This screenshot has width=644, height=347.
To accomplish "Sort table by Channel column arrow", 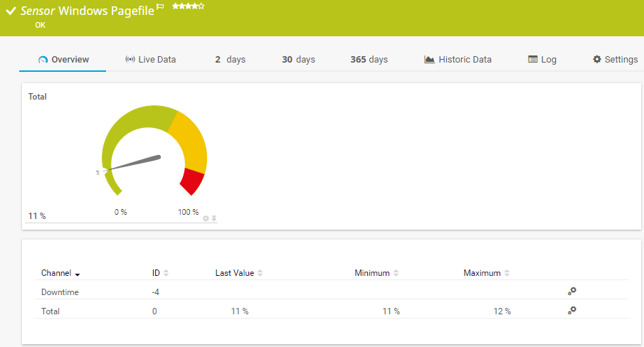I will (x=77, y=274).
